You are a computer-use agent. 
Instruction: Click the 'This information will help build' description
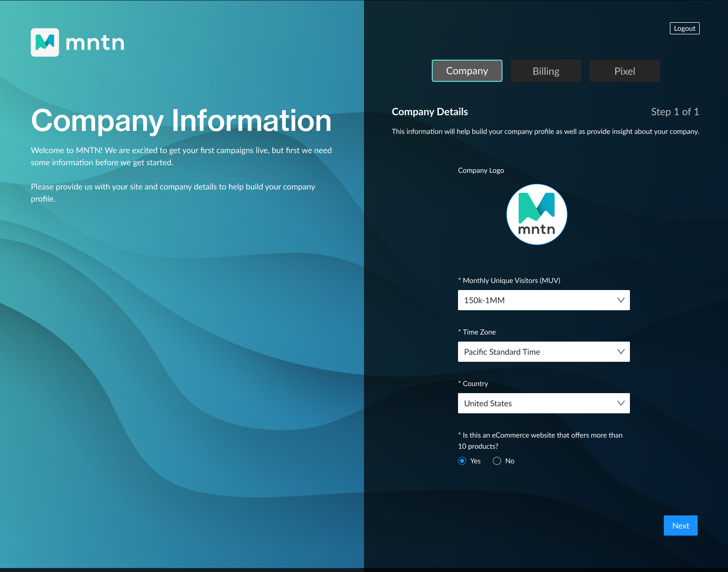(x=545, y=131)
